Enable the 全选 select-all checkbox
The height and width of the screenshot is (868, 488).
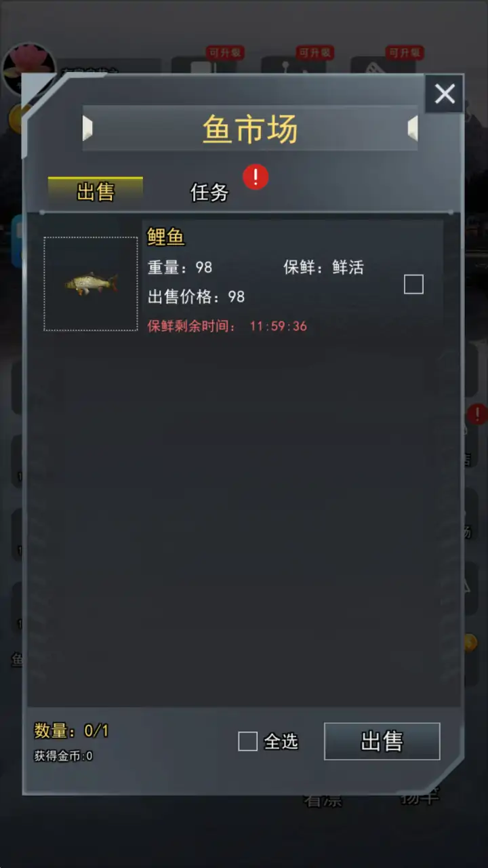248,741
